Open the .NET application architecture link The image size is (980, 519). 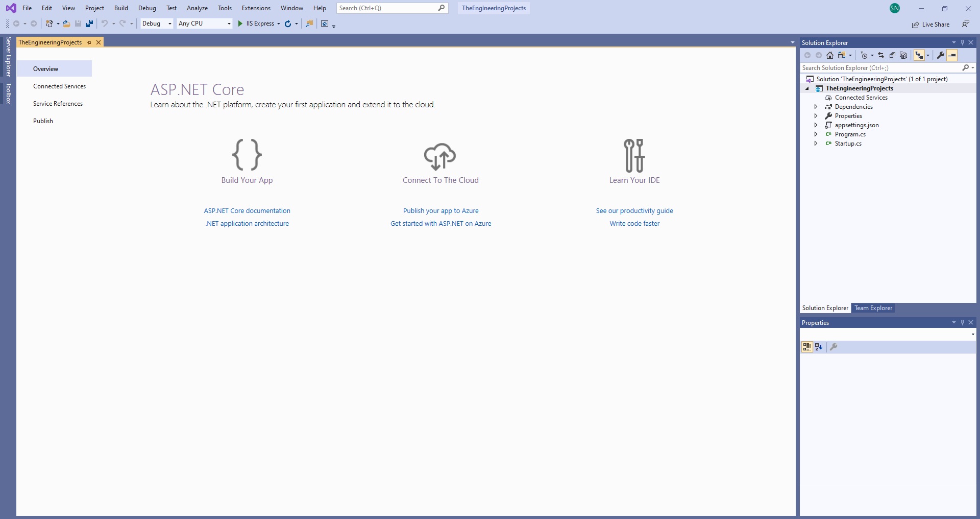tap(247, 223)
